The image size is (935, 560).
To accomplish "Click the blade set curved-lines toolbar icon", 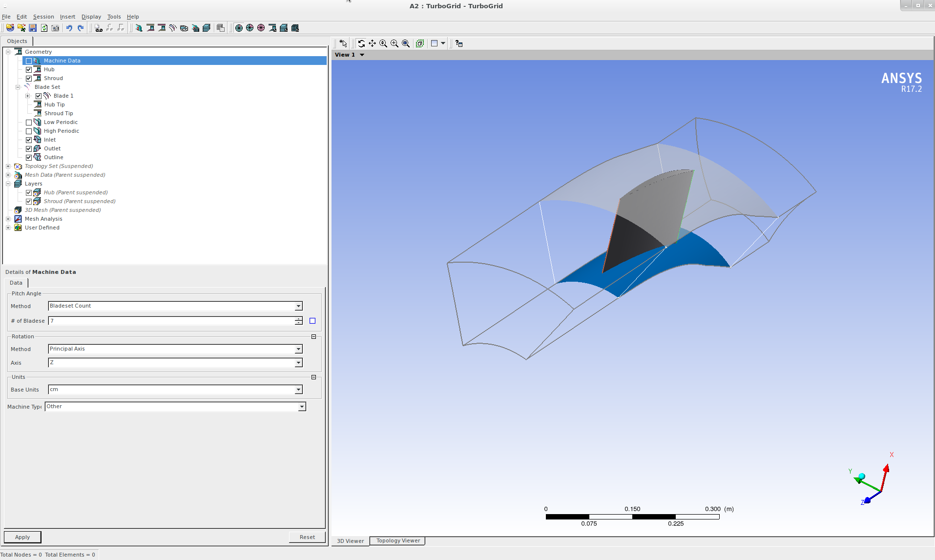I will 173,28.
